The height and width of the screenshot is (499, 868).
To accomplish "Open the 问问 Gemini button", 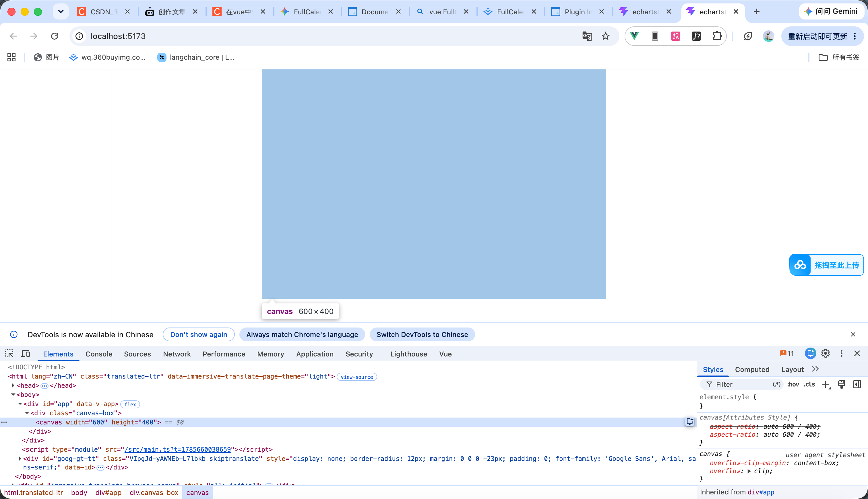I will pyautogui.click(x=831, y=11).
